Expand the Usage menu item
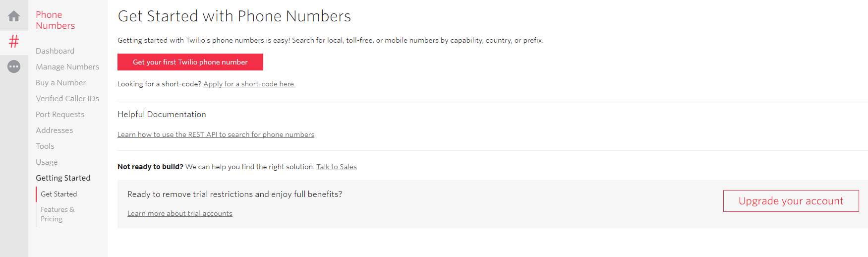868x257 pixels. tap(47, 162)
